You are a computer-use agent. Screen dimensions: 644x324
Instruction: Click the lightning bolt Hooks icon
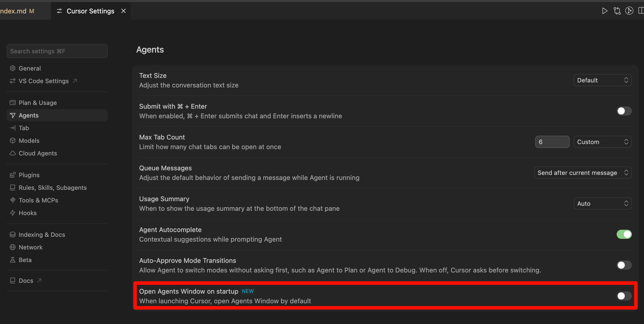pyautogui.click(x=13, y=213)
